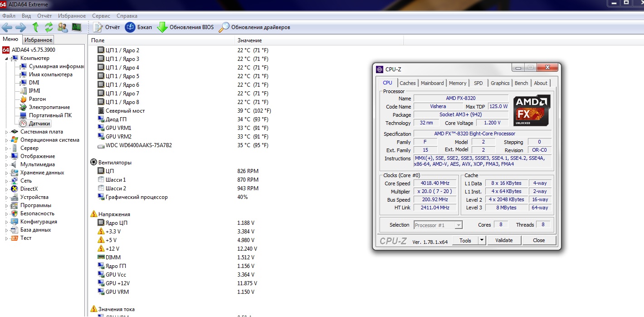Click the Отчёт toolbar button
The height and width of the screenshot is (317, 644).
click(x=107, y=27)
